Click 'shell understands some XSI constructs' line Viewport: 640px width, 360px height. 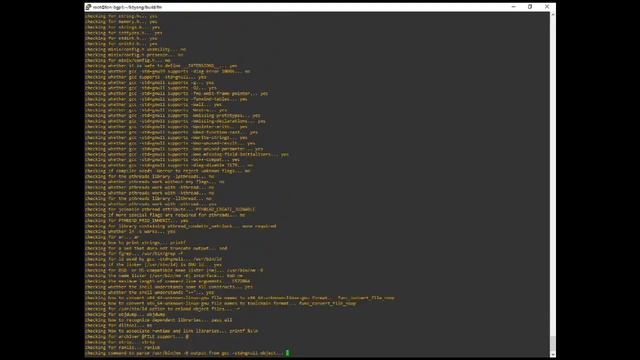[x=169, y=287]
